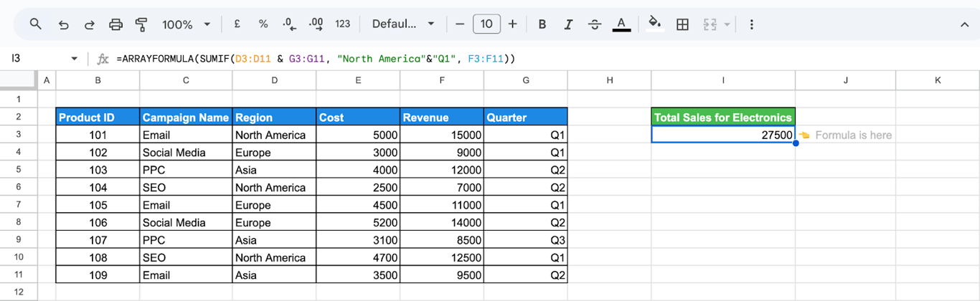Select row 7 header
Image resolution: width=980 pixels, height=301 pixels.
point(19,205)
